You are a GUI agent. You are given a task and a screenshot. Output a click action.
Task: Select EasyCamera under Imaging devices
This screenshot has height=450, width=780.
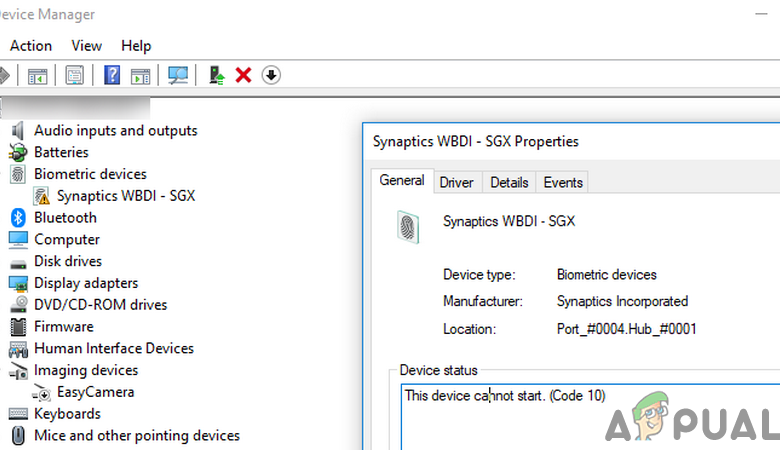(95, 392)
